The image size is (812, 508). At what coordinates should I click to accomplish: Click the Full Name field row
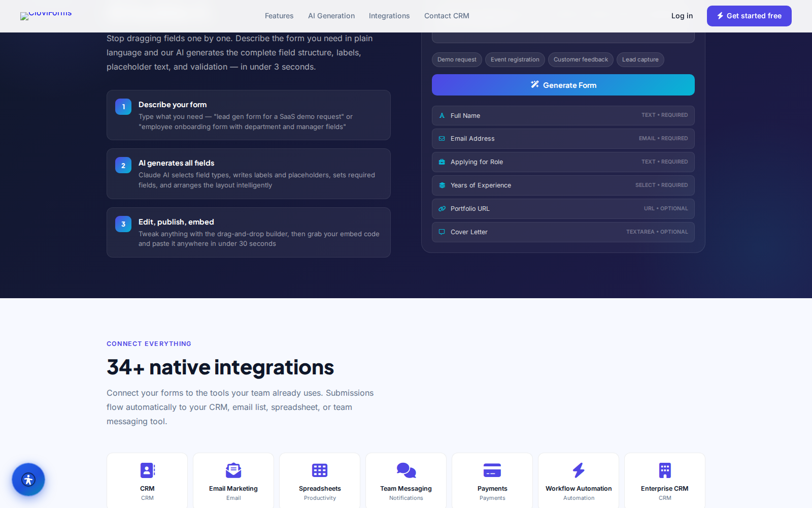[563, 115]
